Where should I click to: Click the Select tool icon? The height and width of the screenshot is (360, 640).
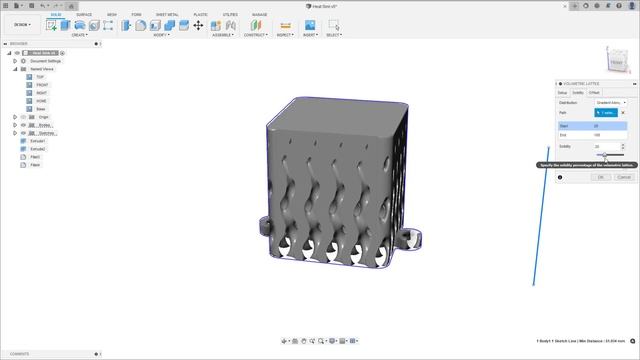(x=334, y=25)
